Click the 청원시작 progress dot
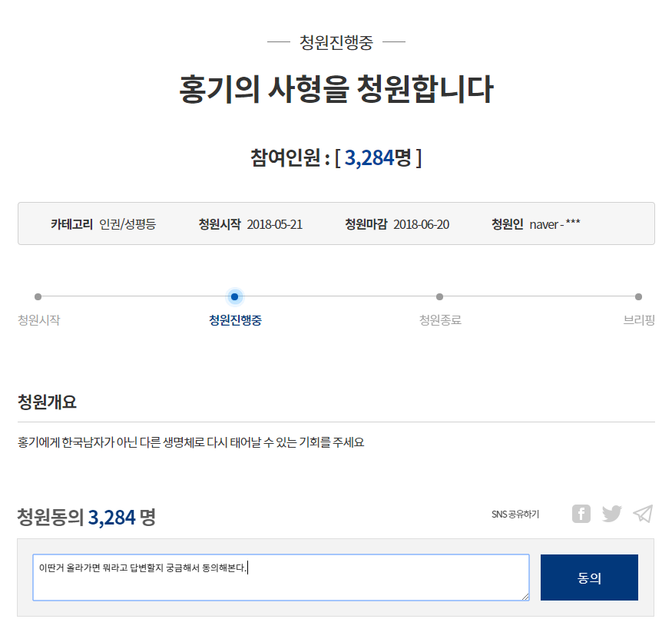This screenshot has width=672, height=642. point(38,296)
